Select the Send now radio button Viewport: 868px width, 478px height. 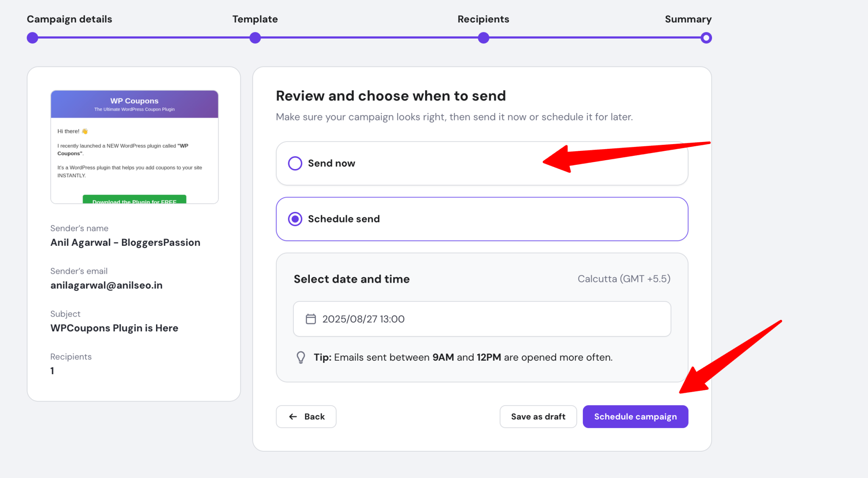tap(295, 163)
